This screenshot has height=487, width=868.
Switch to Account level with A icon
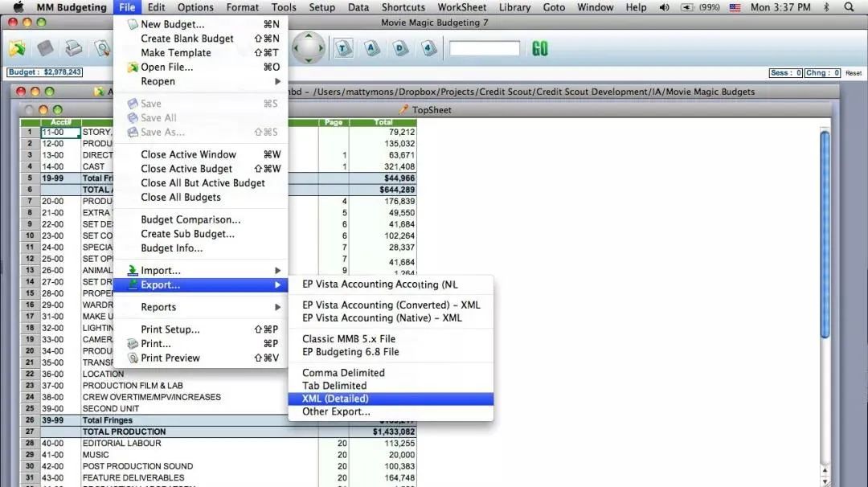(372, 48)
